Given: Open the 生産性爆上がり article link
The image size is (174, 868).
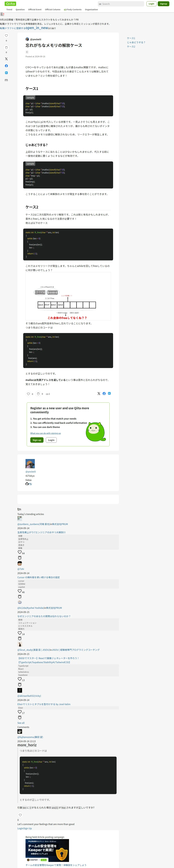Looking at the screenshot, I should [x=42, y=532].
